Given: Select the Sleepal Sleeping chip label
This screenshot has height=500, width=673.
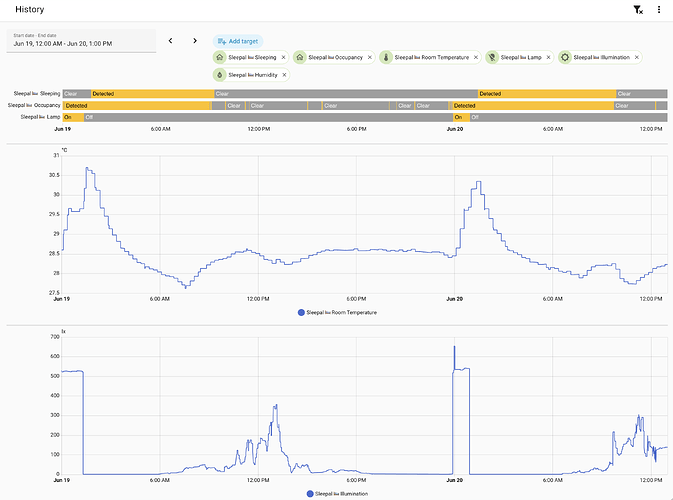Looking at the screenshot, I should point(252,57).
